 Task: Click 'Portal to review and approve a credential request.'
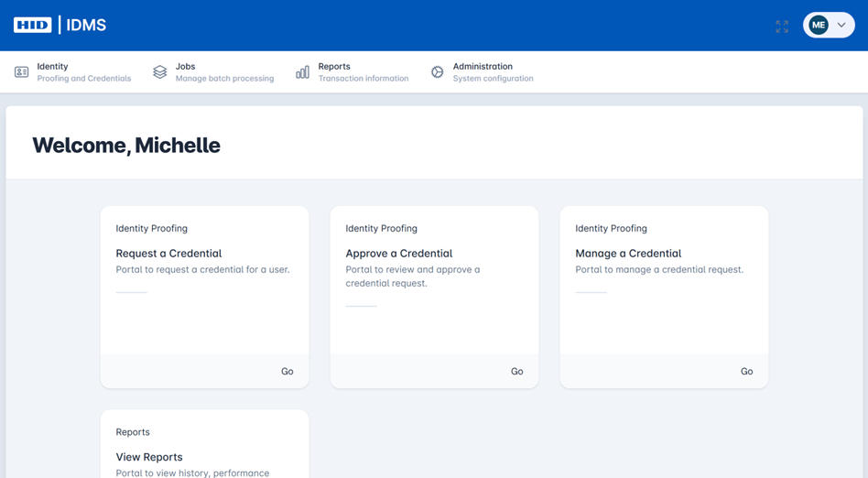tap(413, 277)
